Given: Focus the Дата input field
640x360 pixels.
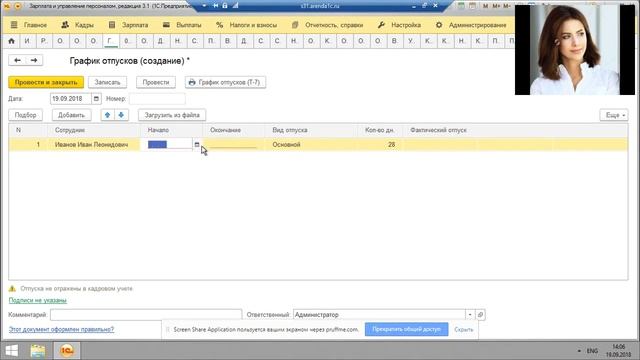Looking at the screenshot, I should tap(71, 99).
